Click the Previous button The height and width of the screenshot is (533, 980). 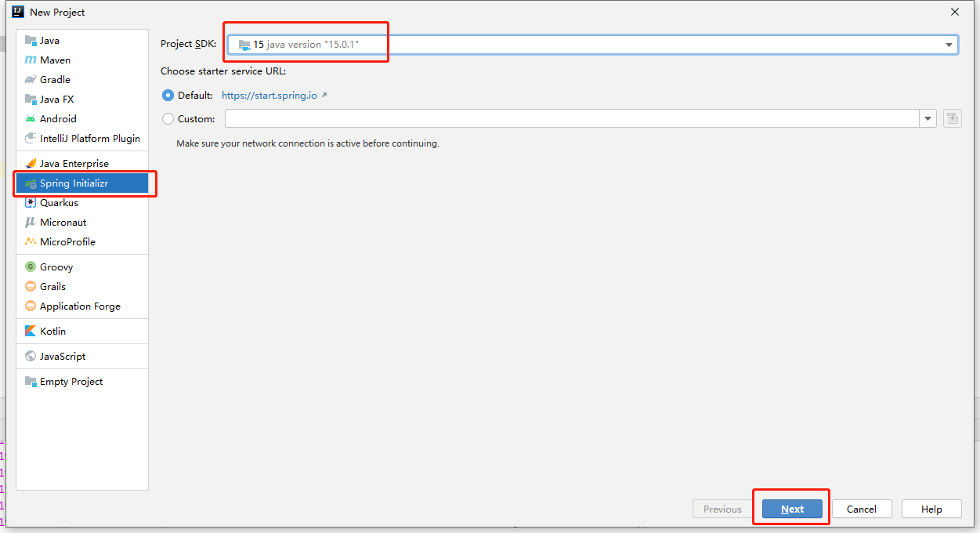(722, 509)
